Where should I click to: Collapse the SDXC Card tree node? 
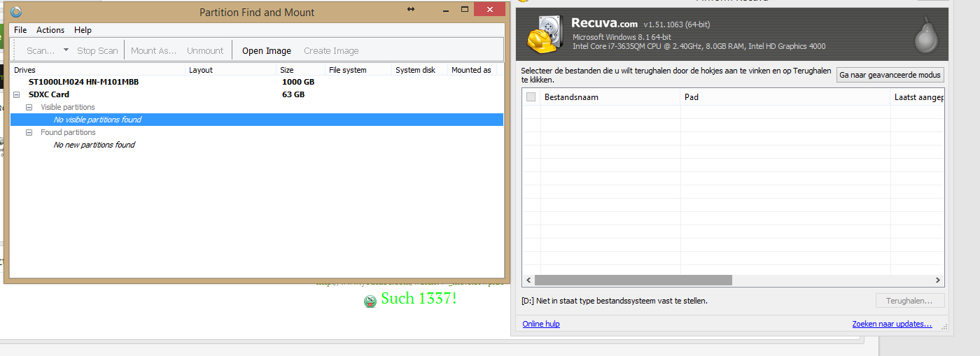click(x=16, y=94)
